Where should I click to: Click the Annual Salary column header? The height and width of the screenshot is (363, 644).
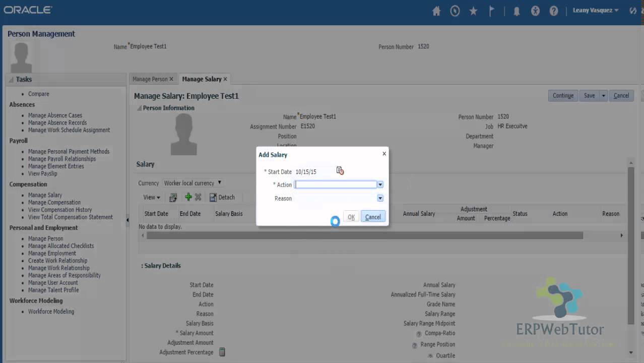[419, 214]
